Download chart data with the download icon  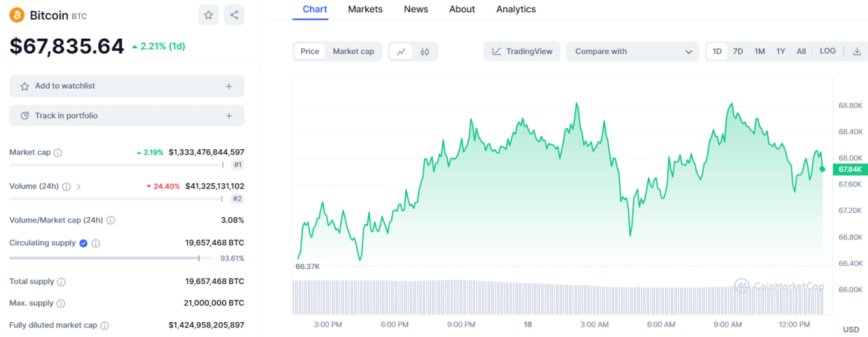(x=857, y=52)
